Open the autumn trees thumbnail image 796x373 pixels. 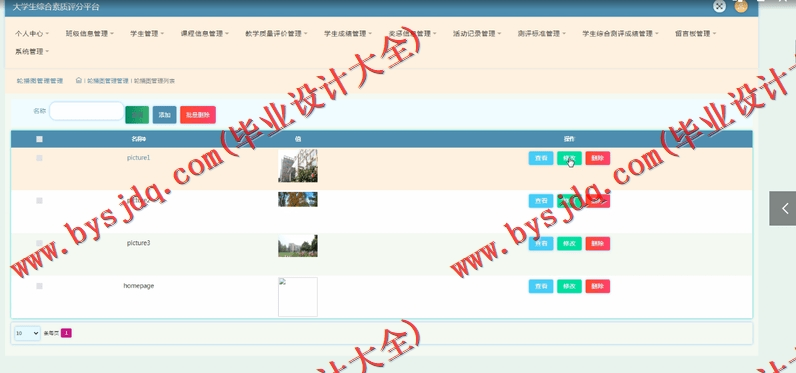298,199
